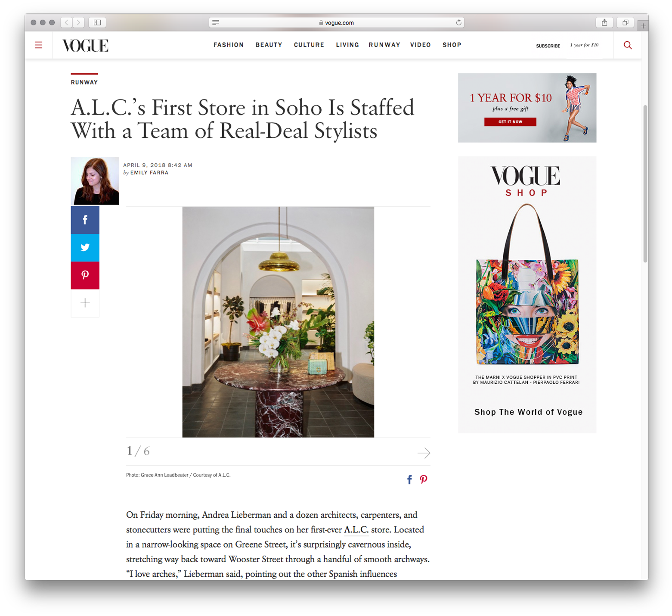672x616 pixels.
Task: Expand more sharing options plus icon
Action: click(x=85, y=303)
